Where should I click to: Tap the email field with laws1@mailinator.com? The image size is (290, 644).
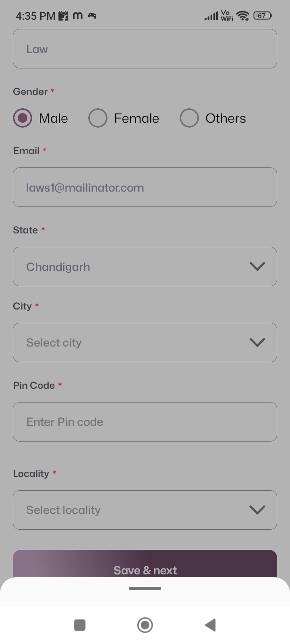(x=145, y=187)
